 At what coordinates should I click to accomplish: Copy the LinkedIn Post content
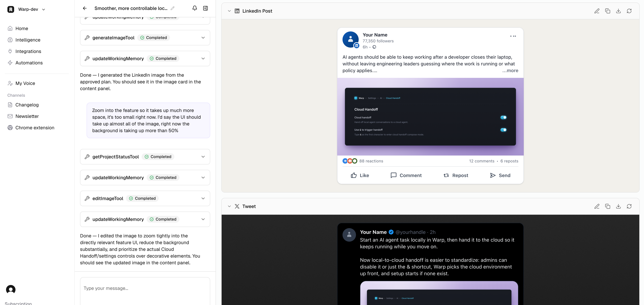pyautogui.click(x=608, y=11)
